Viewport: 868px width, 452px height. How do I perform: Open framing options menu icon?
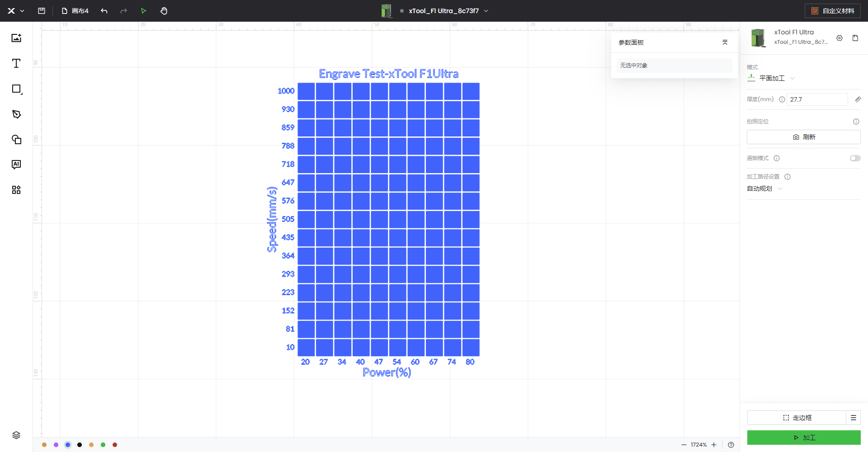click(854, 418)
